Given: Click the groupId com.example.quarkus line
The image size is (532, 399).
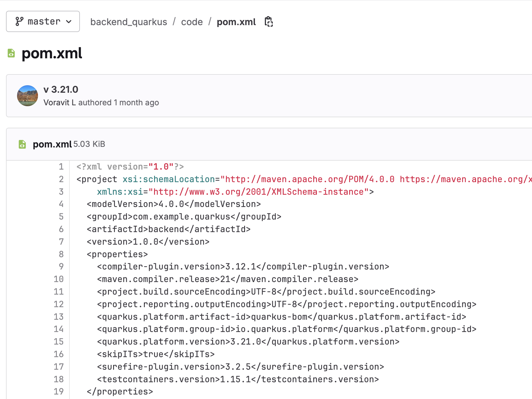Looking at the screenshot, I should pyautogui.click(x=184, y=217).
